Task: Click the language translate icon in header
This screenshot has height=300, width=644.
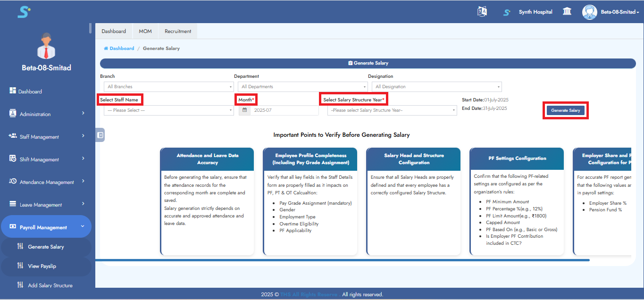Action: [x=482, y=12]
